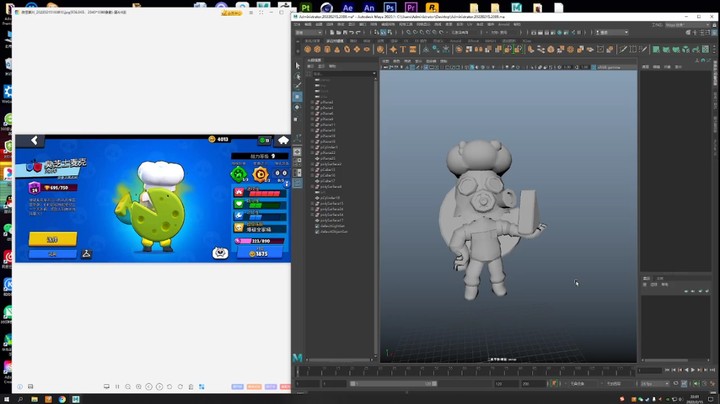Click the Redo arrow in Maya status line
This screenshot has width=720, height=404.
(358, 32)
